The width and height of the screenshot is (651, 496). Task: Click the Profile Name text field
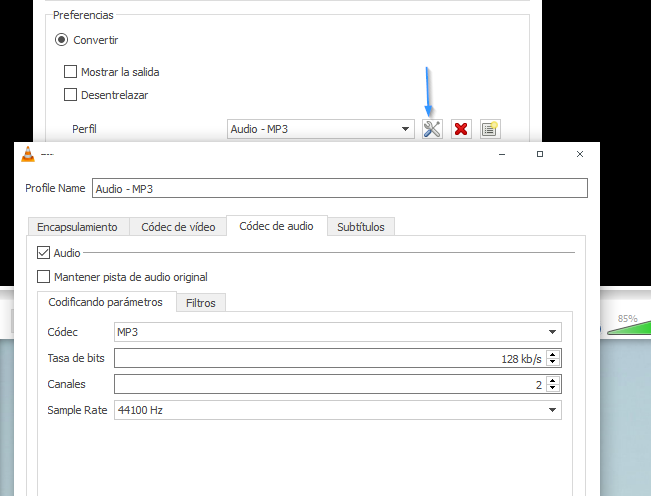pyautogui.click(x=340, y=188)
